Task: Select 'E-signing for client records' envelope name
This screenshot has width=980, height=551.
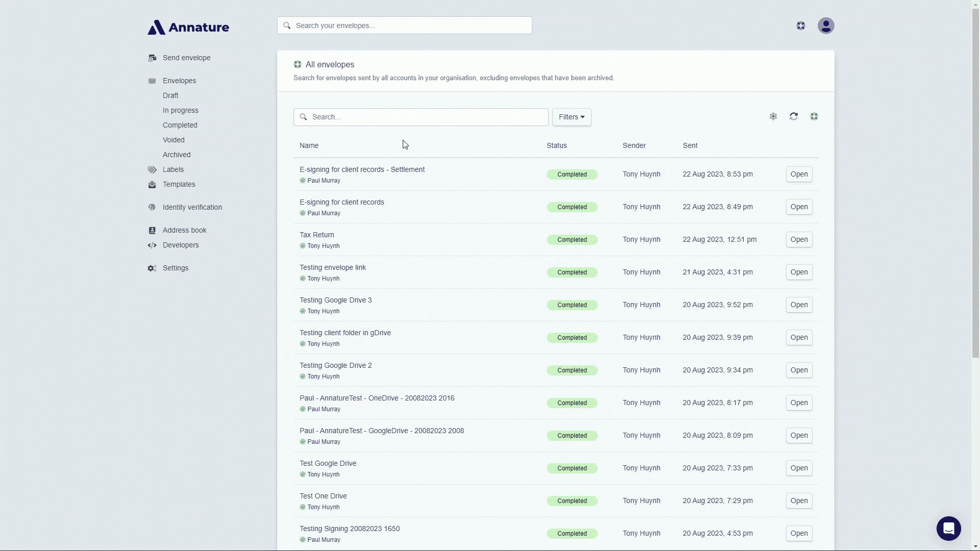Action: coord(342,203)
